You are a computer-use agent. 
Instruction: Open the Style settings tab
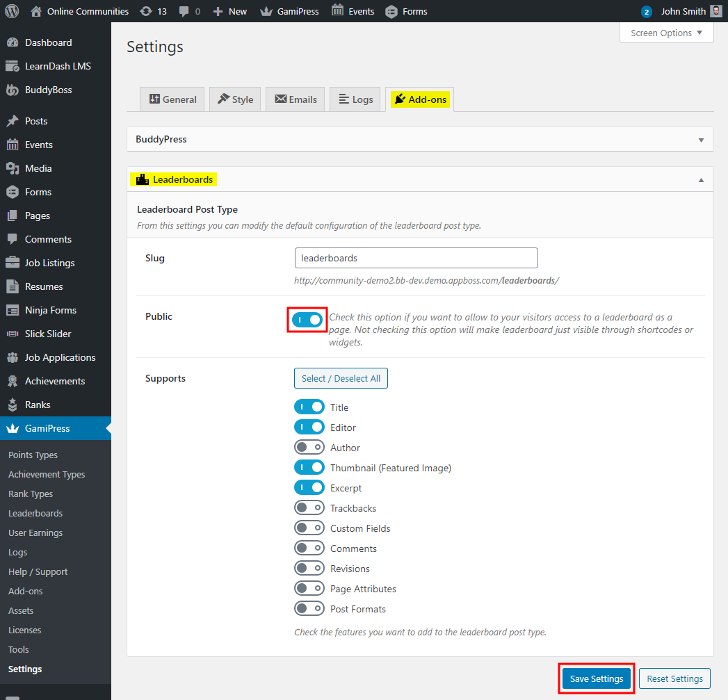coord(235,99)
